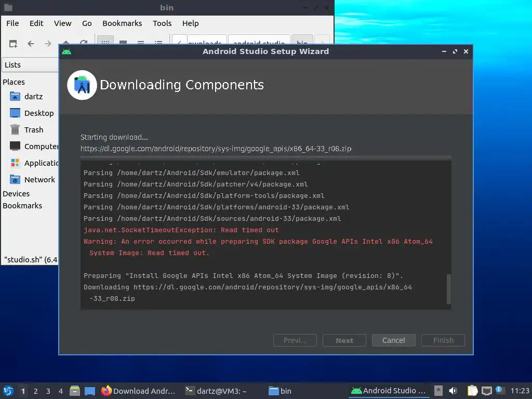Open Trash in the Places sidebar

[27, 129]
